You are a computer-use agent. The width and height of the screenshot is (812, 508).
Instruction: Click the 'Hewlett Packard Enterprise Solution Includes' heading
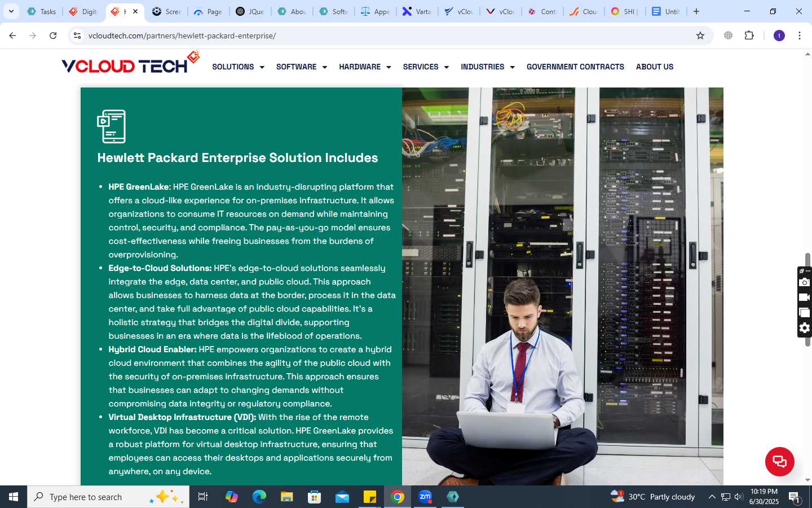(237, 157)
